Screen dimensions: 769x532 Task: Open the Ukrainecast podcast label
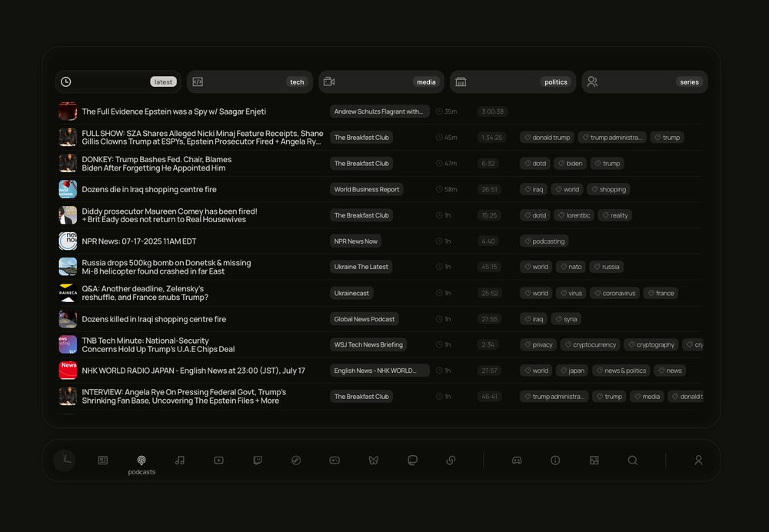351,293
